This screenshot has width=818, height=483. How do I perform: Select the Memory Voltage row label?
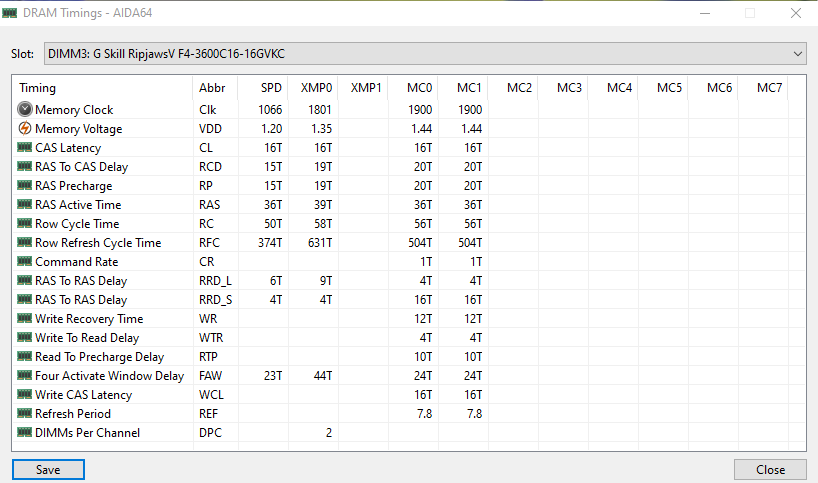(x=79, y=129)
